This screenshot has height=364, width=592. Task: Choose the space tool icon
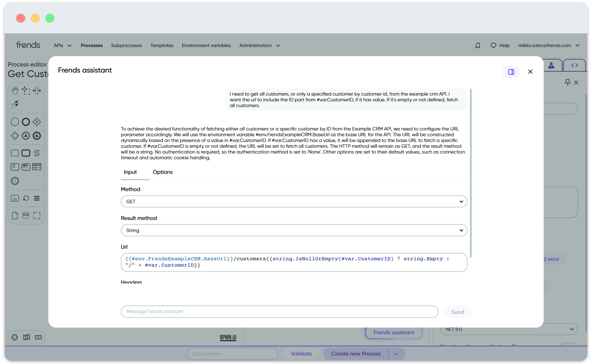[x=37, y=90]
